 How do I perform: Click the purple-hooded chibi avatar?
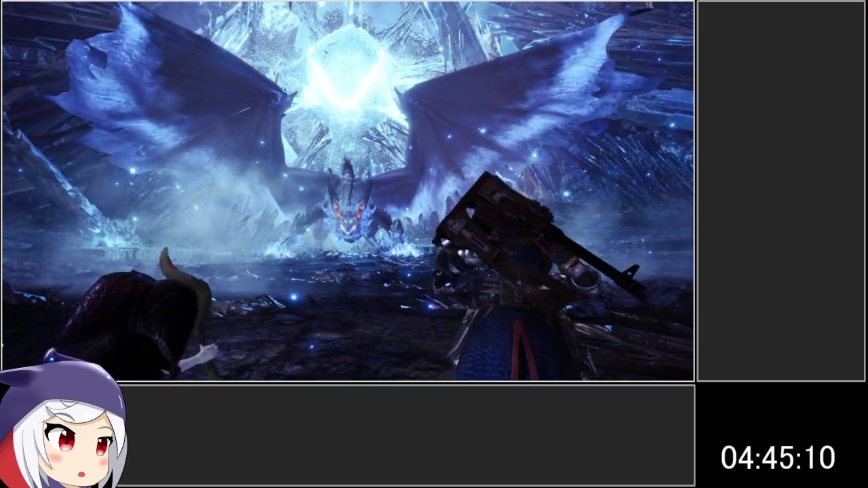[x=62, y=423]
